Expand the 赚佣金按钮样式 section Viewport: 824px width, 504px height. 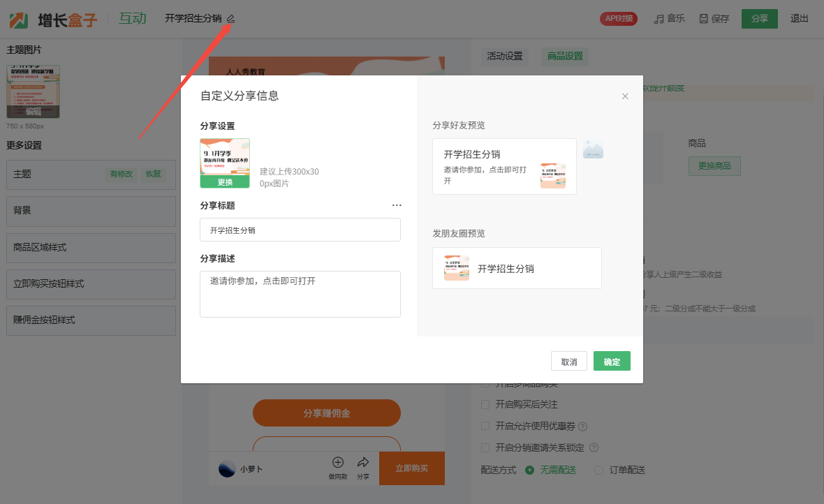[91, 320]
